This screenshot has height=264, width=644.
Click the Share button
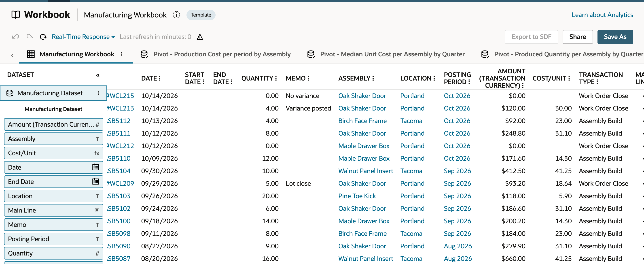[x=578, y=37]
